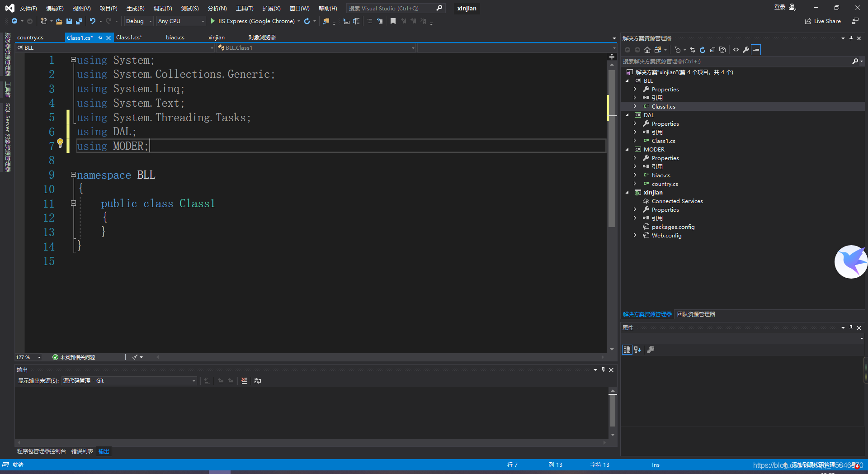
Task: Click the Live Share button
Action: [823, 21]
